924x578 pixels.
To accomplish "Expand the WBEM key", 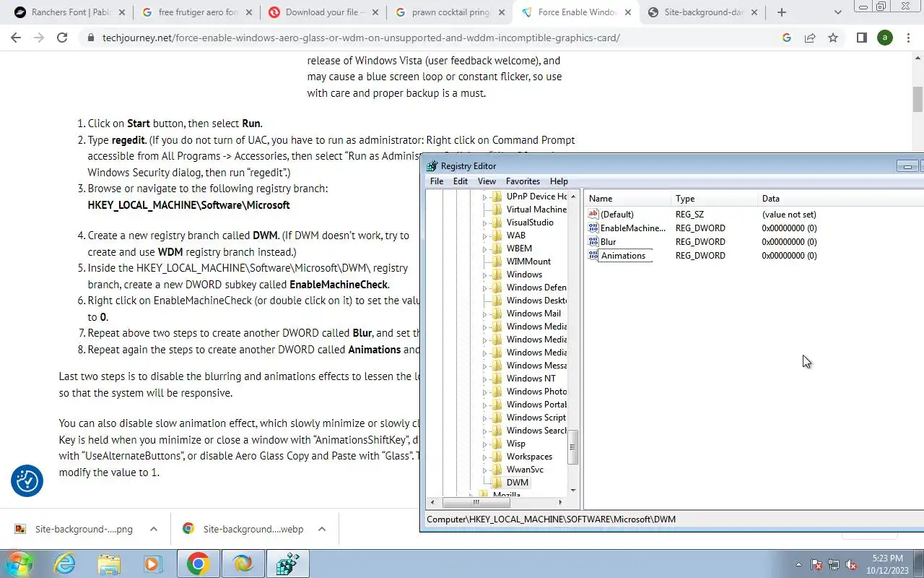I will tap(485, 249).
